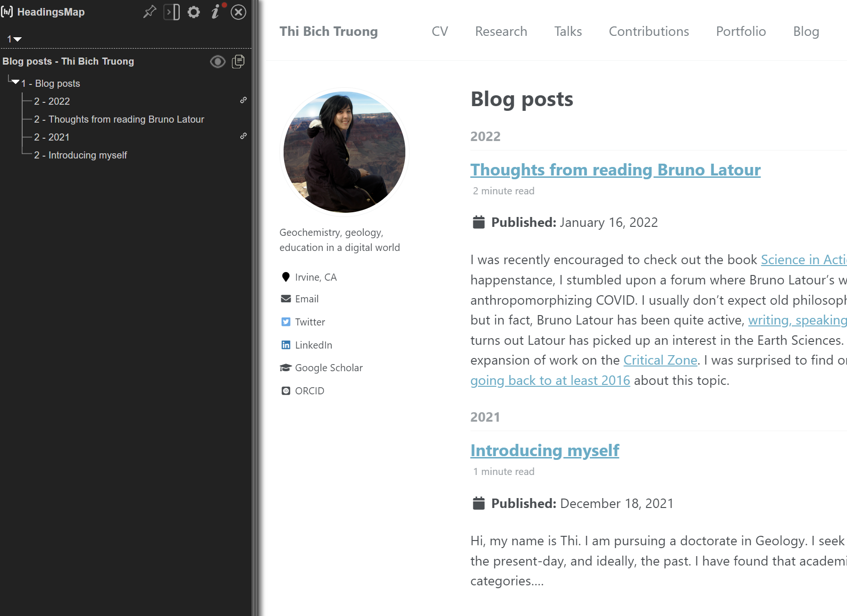Copy headings structure with copy icon
Viewport: 847px width, 616px height.
coord(239,61)
